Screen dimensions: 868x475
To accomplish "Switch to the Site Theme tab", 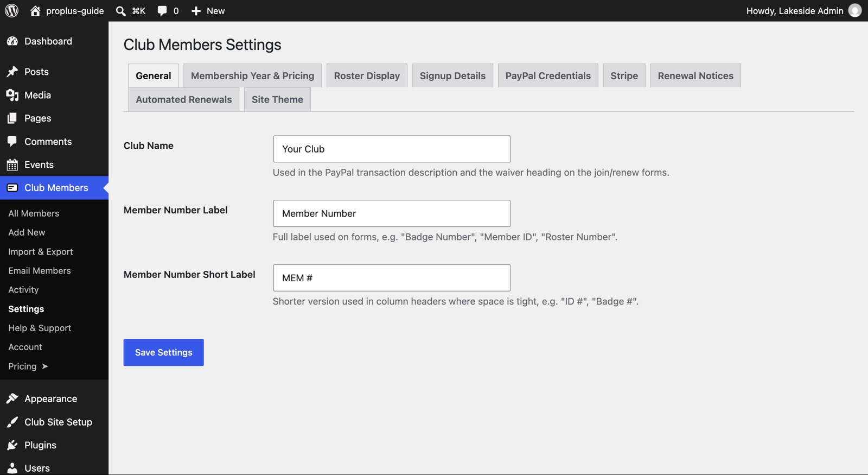I will click(277, 99).
